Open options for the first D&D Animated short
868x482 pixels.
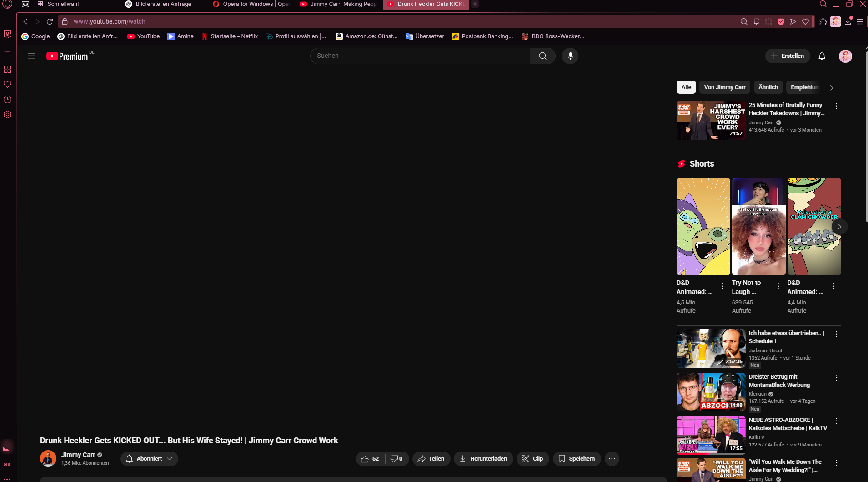722,286
